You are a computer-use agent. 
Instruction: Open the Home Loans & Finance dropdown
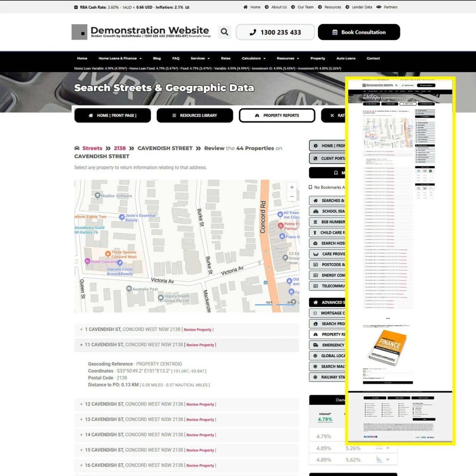coord(120,58)
